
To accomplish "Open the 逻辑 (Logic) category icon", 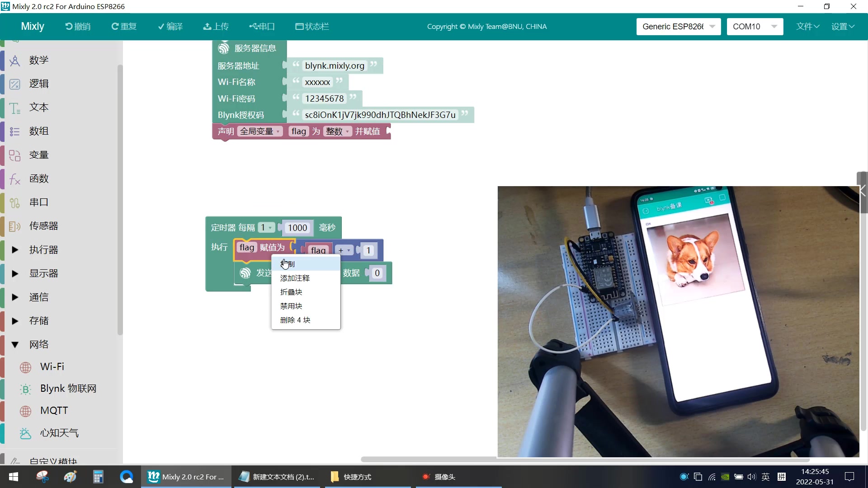I will (15, 84).
